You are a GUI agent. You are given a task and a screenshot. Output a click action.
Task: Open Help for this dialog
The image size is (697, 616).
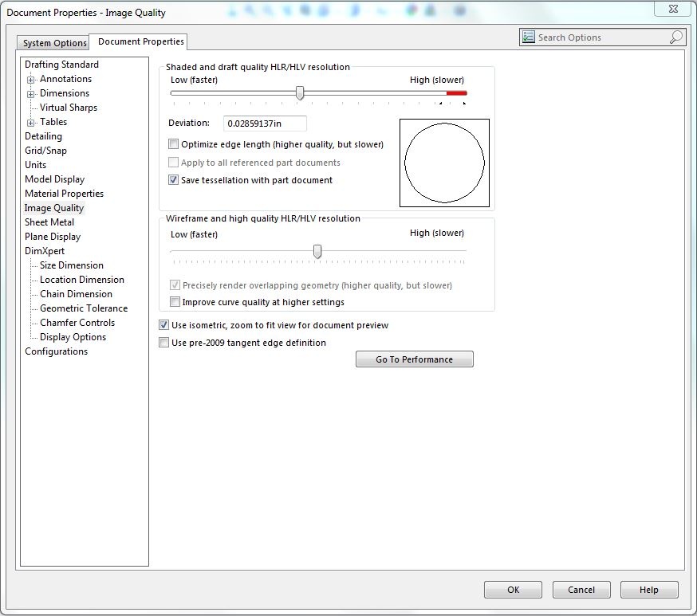point(649,590)
